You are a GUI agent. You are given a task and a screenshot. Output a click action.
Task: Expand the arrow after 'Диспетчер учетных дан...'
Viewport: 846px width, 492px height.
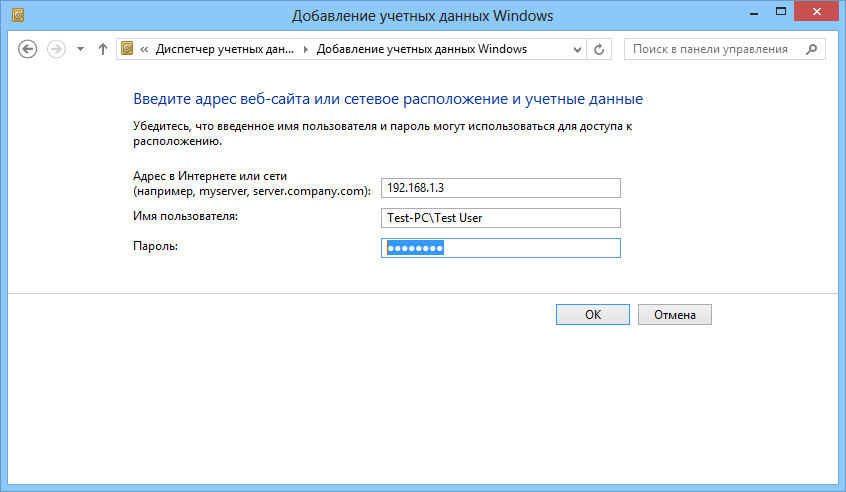click(307, 49)
